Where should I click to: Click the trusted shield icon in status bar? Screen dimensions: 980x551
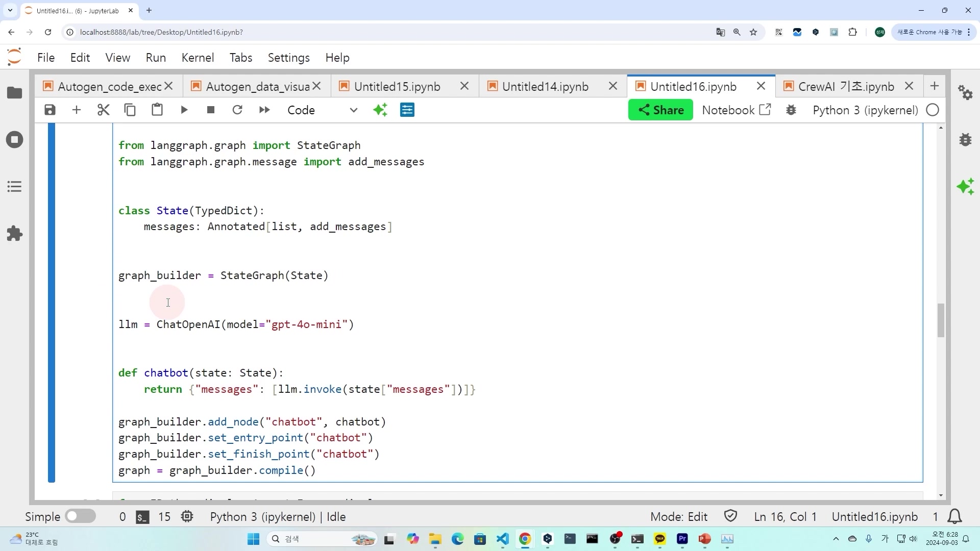point(730,516)
